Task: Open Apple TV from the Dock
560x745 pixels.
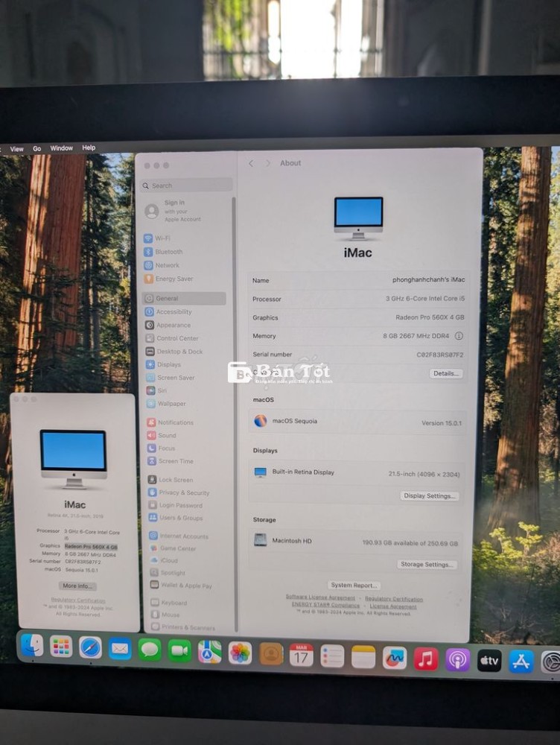Action: 489,660
